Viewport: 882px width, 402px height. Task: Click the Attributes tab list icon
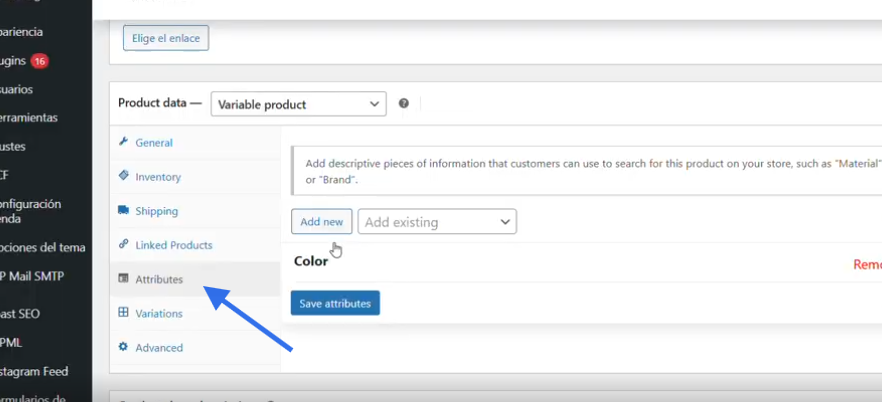pyautogui.click(x=123, y=279)
